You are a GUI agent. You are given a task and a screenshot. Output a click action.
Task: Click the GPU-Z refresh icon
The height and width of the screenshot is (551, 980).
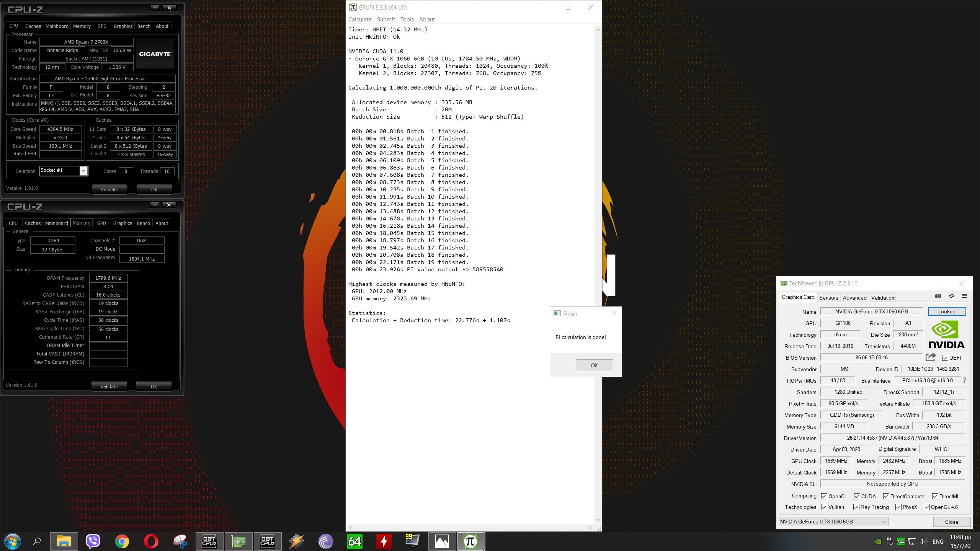(x=951, y=296)
